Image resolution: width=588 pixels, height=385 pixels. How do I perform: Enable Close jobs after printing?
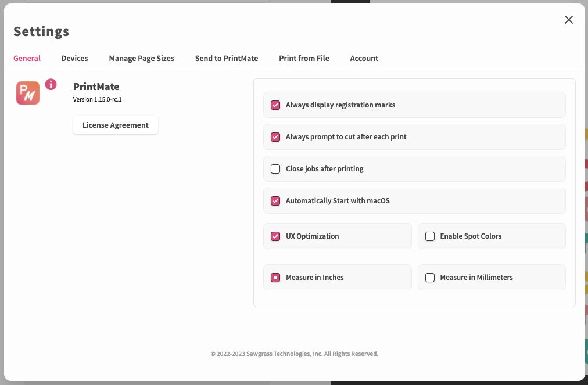275,169
